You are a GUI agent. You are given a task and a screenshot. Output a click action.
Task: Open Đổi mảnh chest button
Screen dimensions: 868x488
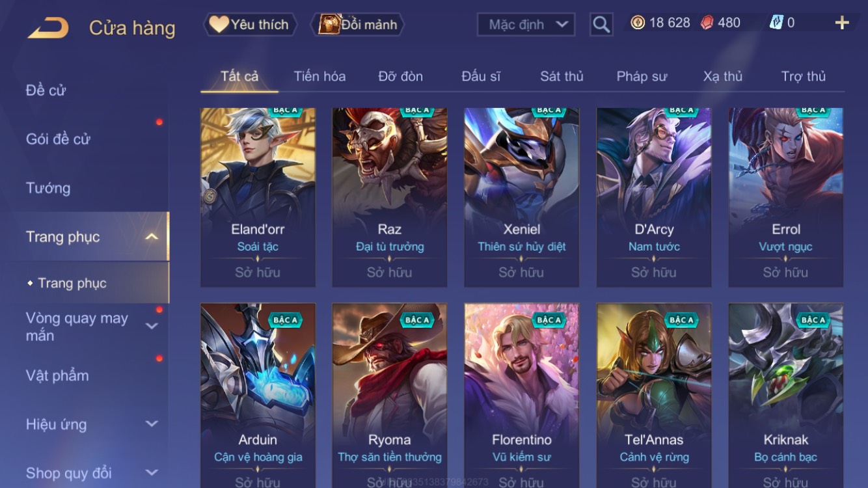[359, 25]
